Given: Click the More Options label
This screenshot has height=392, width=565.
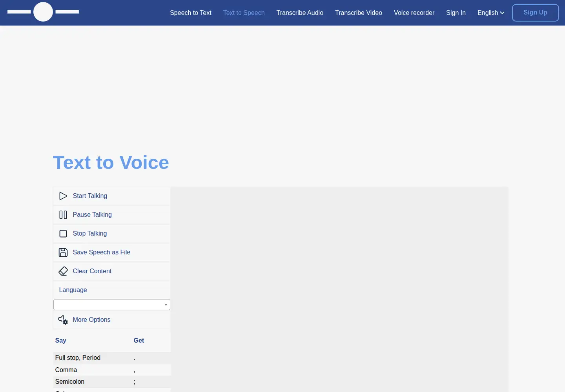Looking at the screenshot, I should 92,320.
